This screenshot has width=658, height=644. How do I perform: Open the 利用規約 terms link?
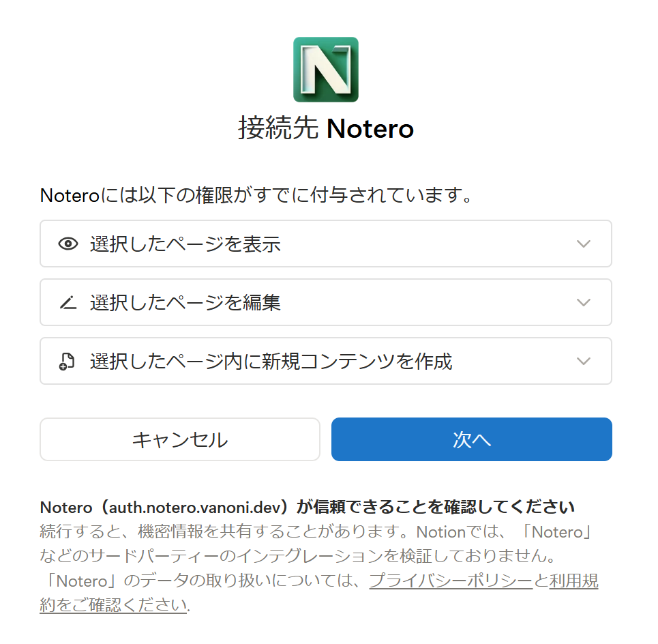click(573, 581)
